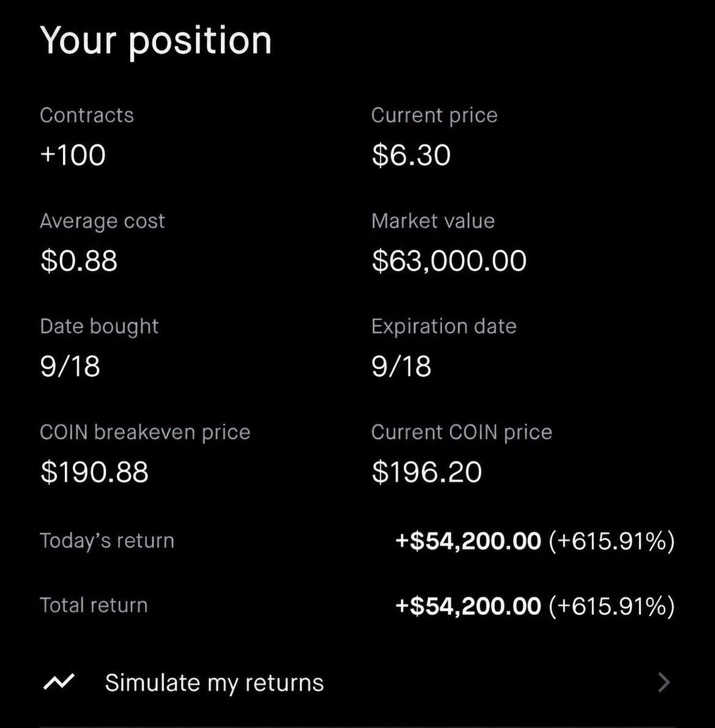Select the $190.88 COIN breakeven price

coord(94,472)
